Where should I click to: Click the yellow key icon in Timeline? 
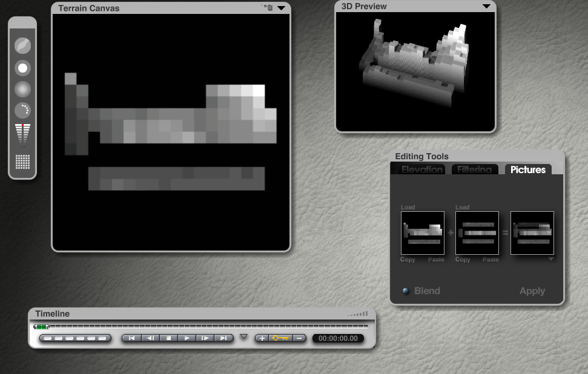[280, 338]
